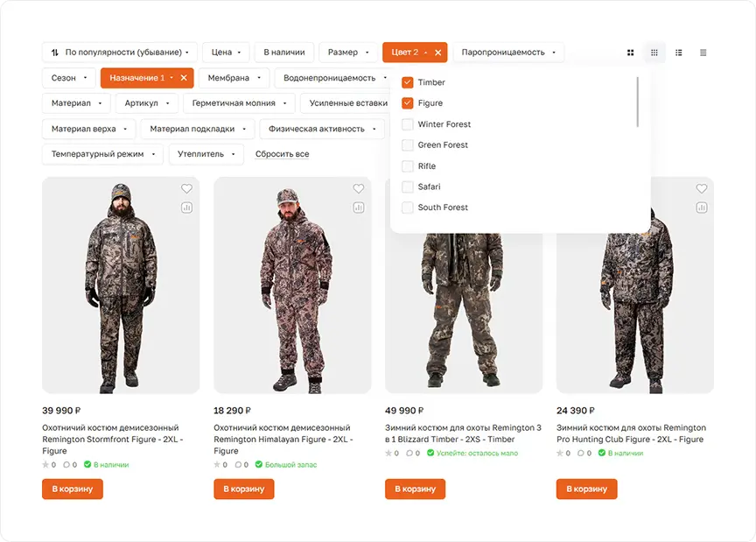
Task: Add Stormfront Figure suit to cart
Action: coord(73,489)
